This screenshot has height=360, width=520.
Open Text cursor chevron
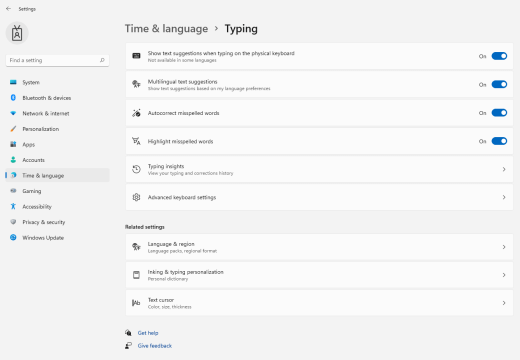[x=504, y=303]
